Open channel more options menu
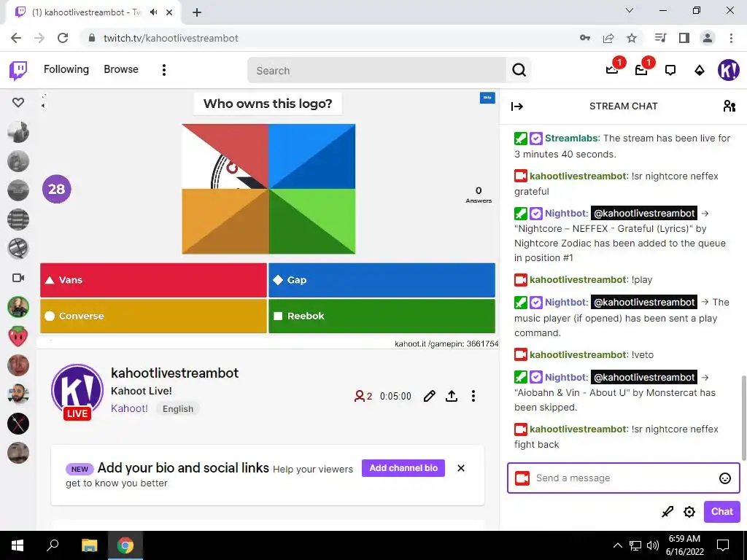Image resolution: width=747 pixels, height=560 pixels. click(x=473, y=396)
